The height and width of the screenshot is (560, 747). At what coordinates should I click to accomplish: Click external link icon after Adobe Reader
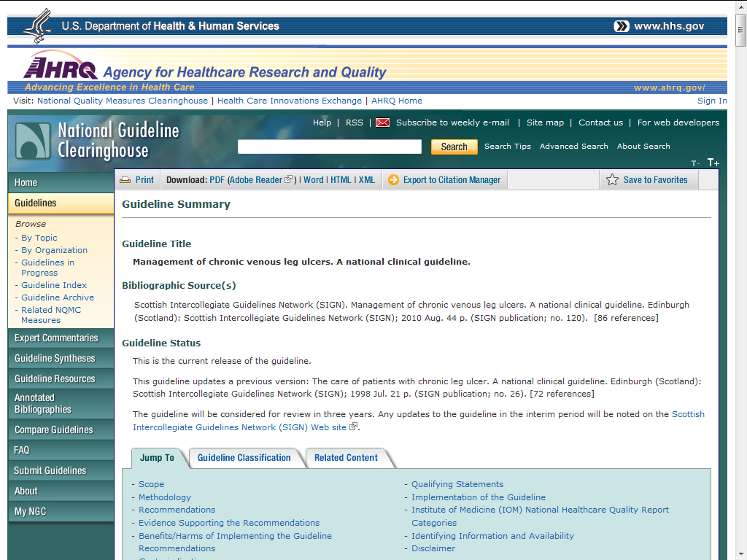tap(288, 179)
